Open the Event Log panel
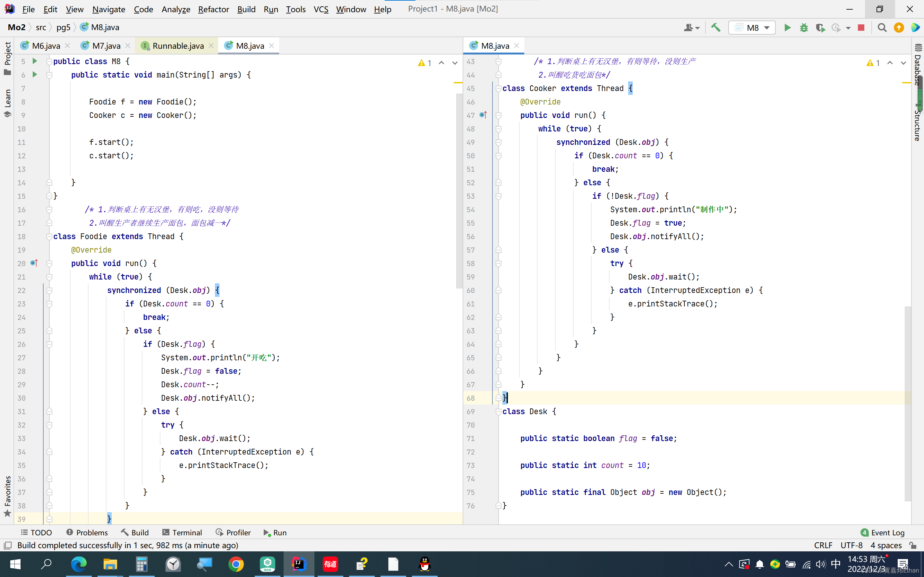This screenshot has height=577, width=924. click(x=882, y=532)
